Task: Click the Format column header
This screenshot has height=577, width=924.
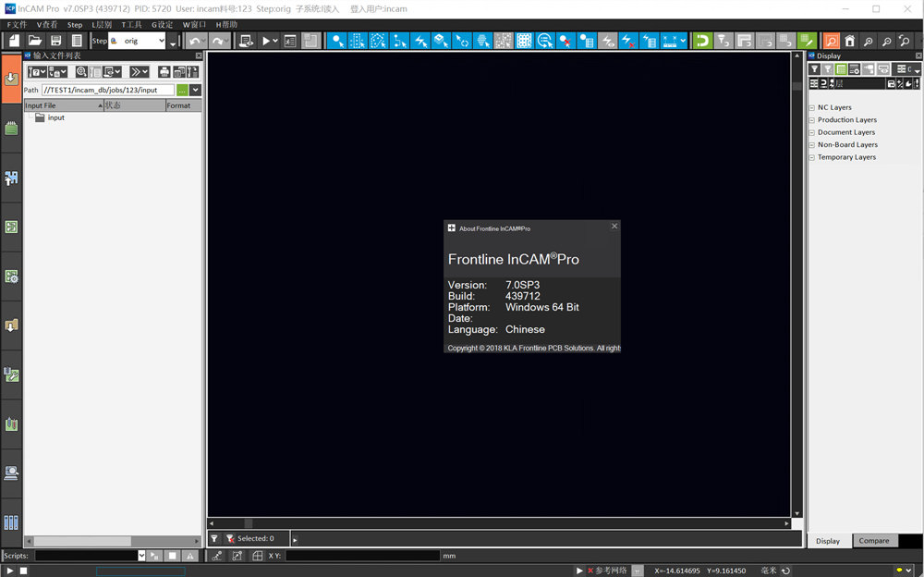Action: (x=183, y=105)
